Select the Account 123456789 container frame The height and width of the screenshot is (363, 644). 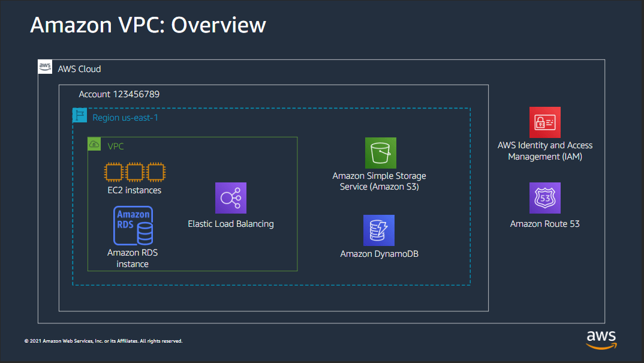274,86
